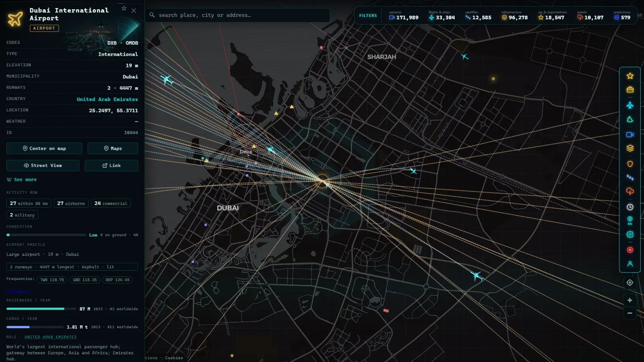Open the clock history icon in sidebar
This screenshot has height=362, width=644.
click(630, 207)
